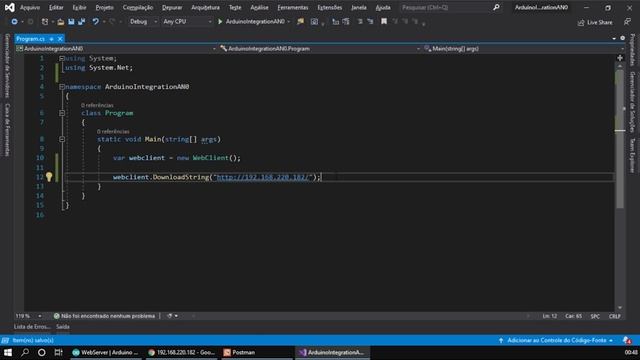Screen dimensions: 640x360
Task: Click the comment out selected lines icon
Action: click(x=360, y=22)
